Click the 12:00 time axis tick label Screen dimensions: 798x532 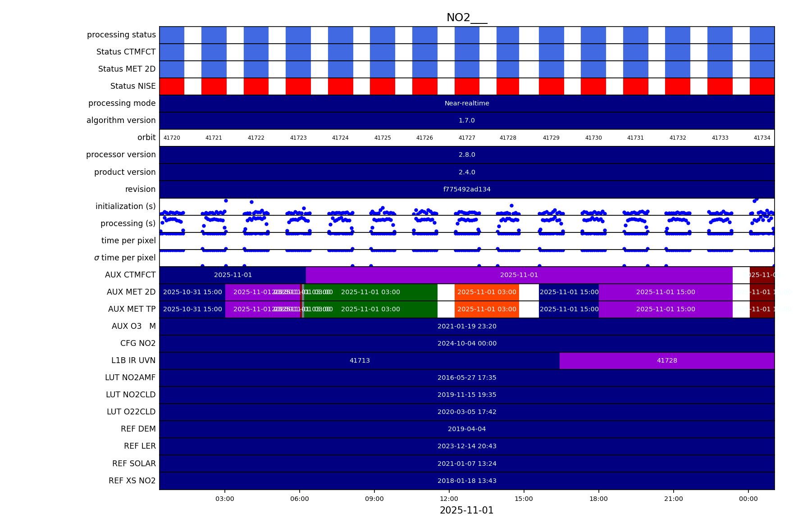[449, 499]
